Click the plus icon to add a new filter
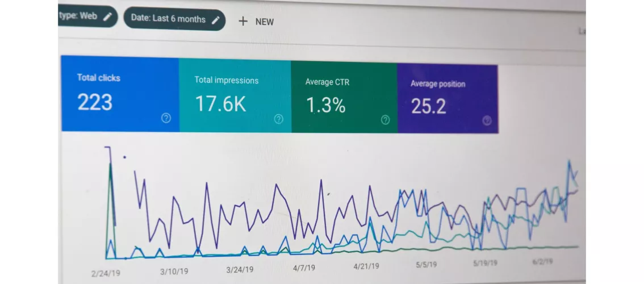This screenshot has width=644, height=284. (x=243, y=21)
